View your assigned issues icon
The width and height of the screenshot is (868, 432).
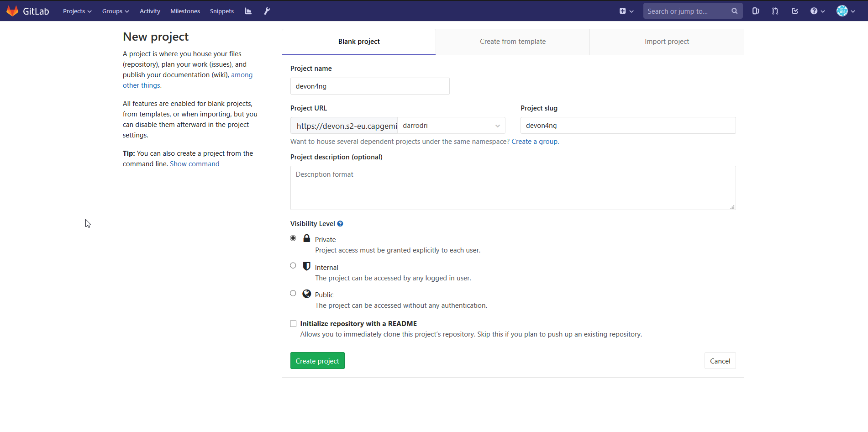[755, 11]
